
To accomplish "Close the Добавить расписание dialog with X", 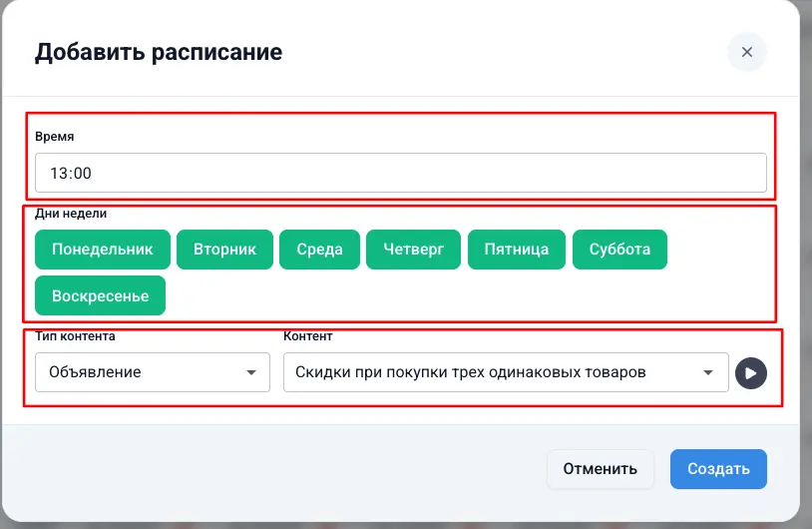I will [x=746, y=52].
